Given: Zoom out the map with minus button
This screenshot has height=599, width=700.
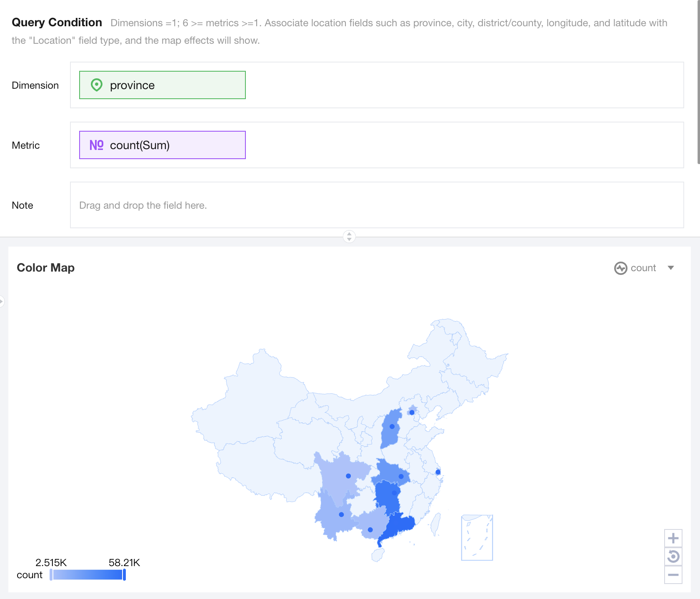Looking at the screenshot, I should click(x=673, y=575).
